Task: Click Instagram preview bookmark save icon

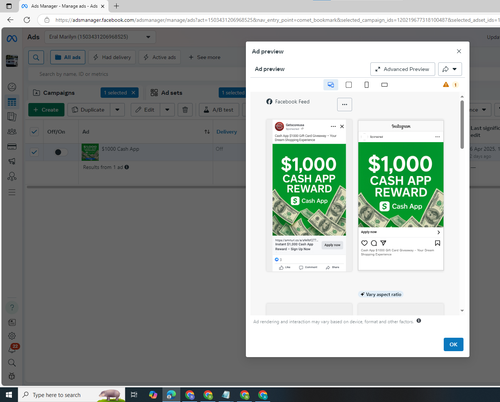Action: point(437,243)
